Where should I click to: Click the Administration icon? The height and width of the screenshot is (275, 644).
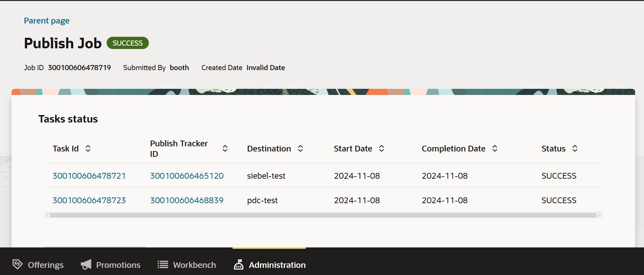coord(239,264)
